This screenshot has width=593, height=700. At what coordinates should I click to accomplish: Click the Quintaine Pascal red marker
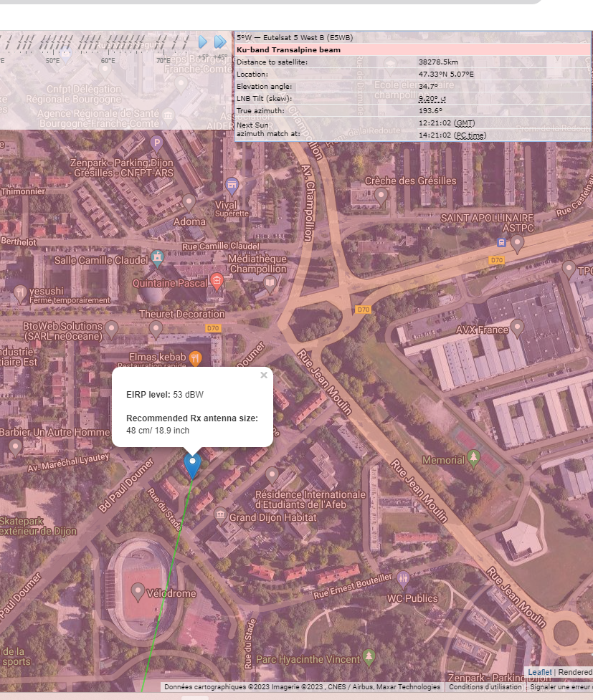[217, 282]
